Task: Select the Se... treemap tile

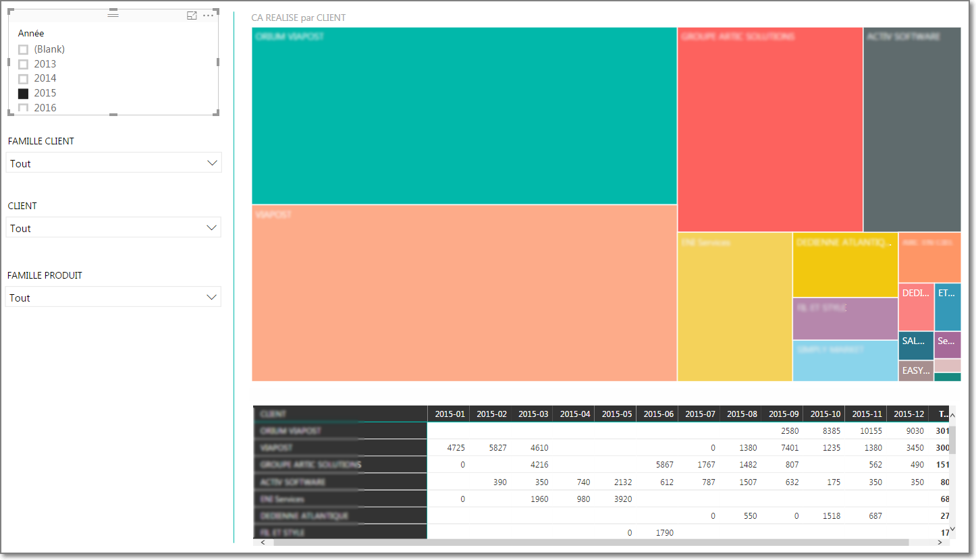Action: tap(948, 345)
